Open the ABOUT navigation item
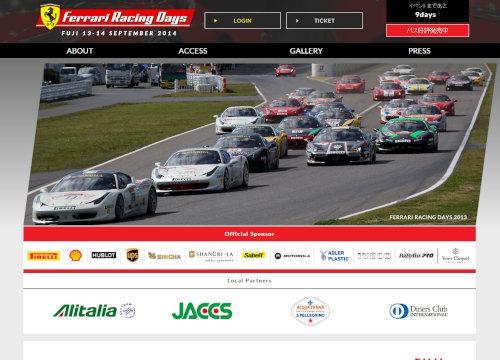 click(80, 51)
